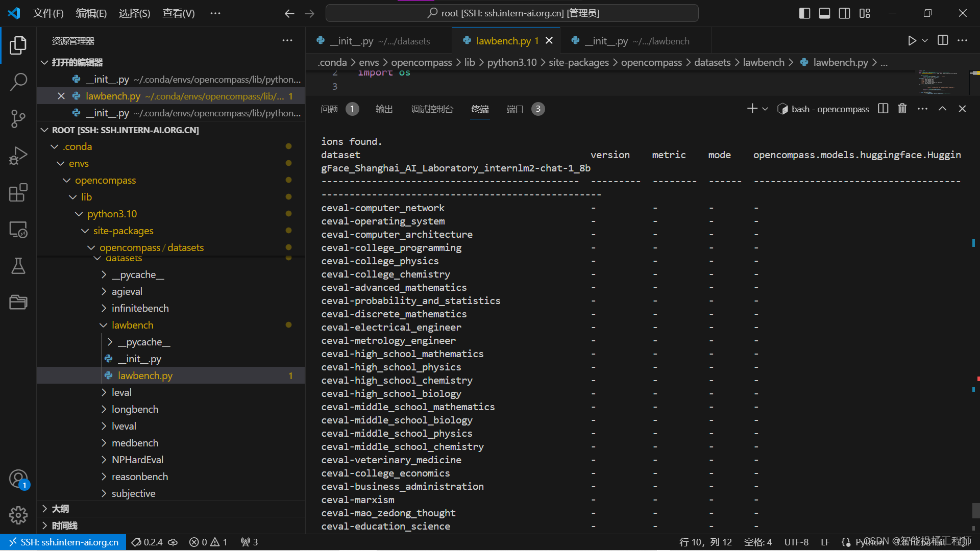
Task: Open terminal panel more actions ellipsis
Action: coord(922,109)
